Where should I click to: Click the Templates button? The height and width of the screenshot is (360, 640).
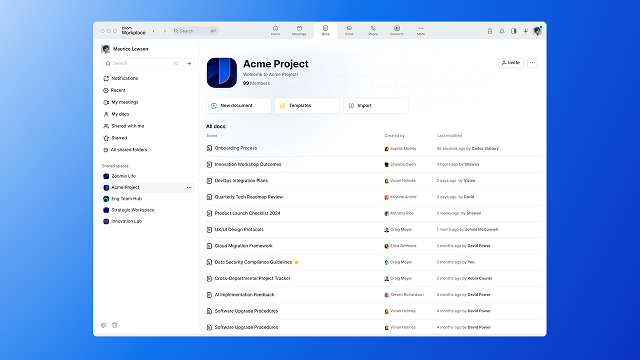[307, 106]
